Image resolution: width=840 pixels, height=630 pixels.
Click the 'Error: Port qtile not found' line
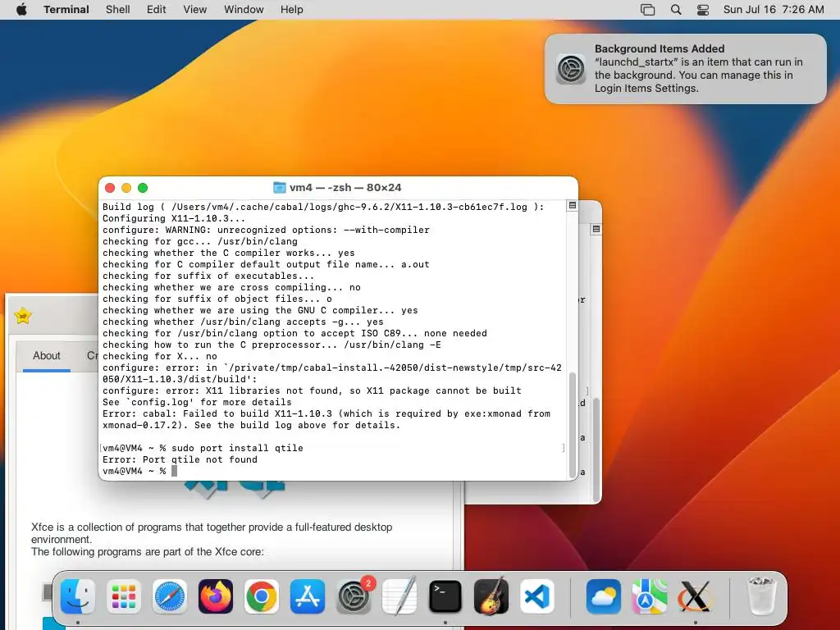pos(180,459)
